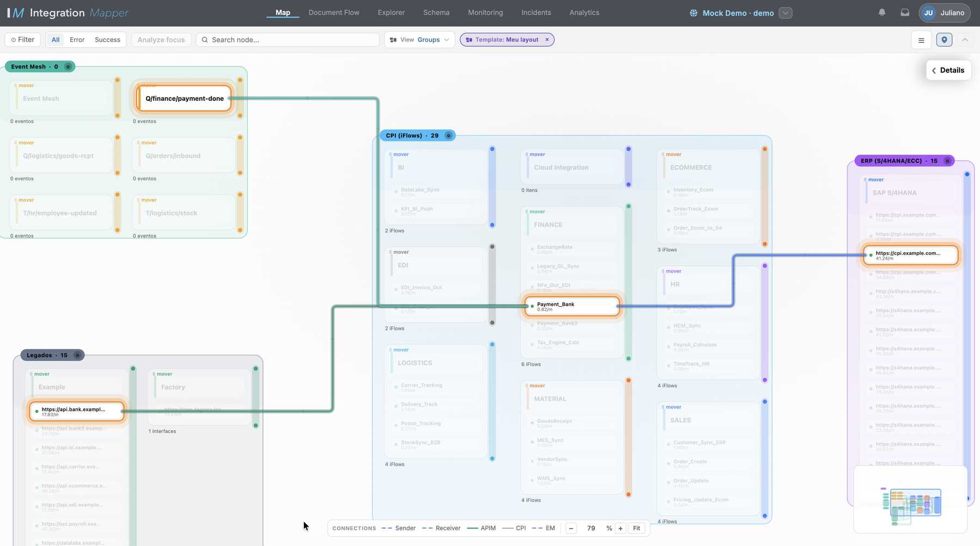This screenshot has width=980, height=546.
Task: Select the highlighted https://cpi.example.com 41.24/m node
Action: 911,255
